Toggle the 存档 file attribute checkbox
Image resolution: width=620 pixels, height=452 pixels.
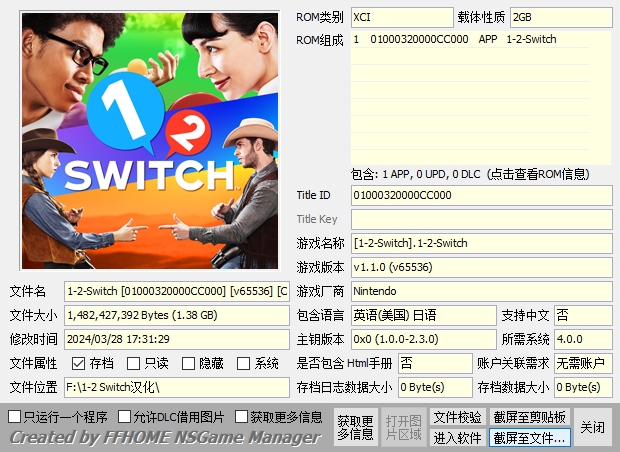[x=78, y=363]
